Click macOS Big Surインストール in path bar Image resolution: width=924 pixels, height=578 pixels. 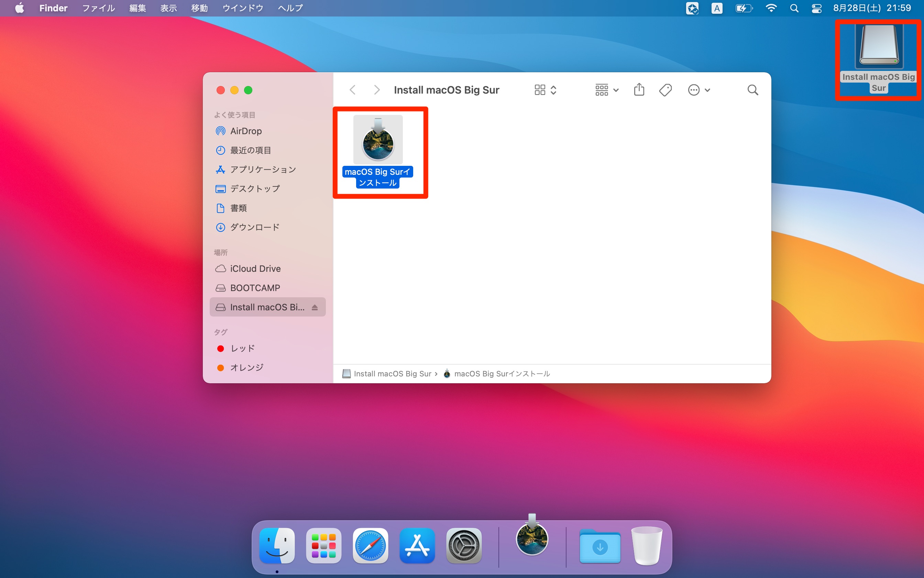pyautogui.click(x=497, y=374)
